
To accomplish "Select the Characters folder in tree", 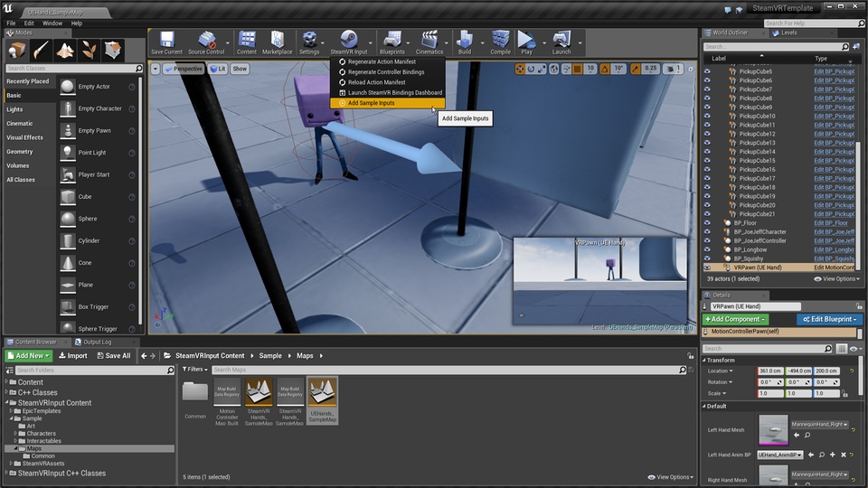I will coord(41,433).
